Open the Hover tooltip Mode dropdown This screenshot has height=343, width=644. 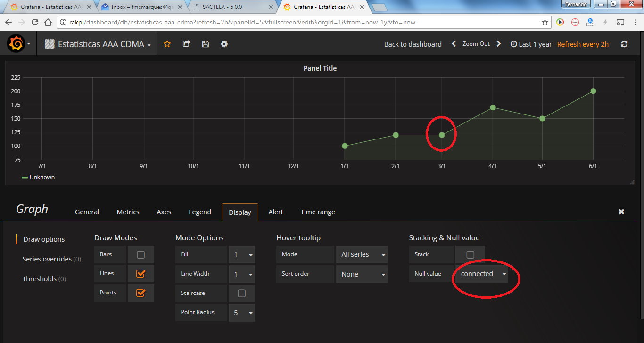pos(362,254)
